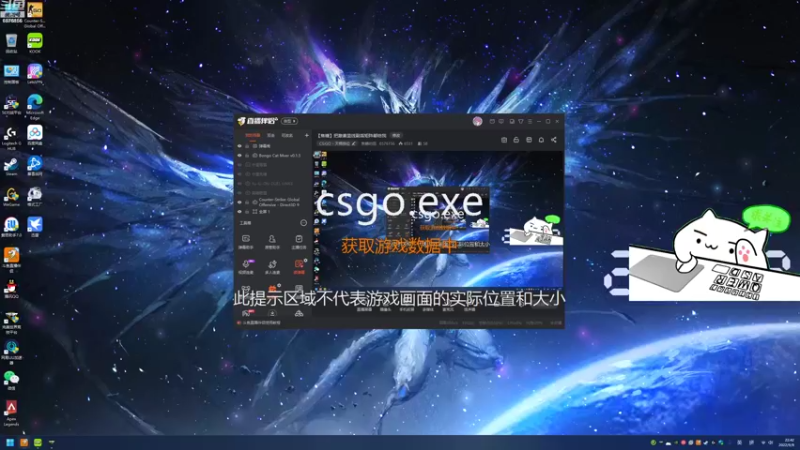Switch to the first highlighted scene tab
The image size is (800, 450).
tap(253, 135)
